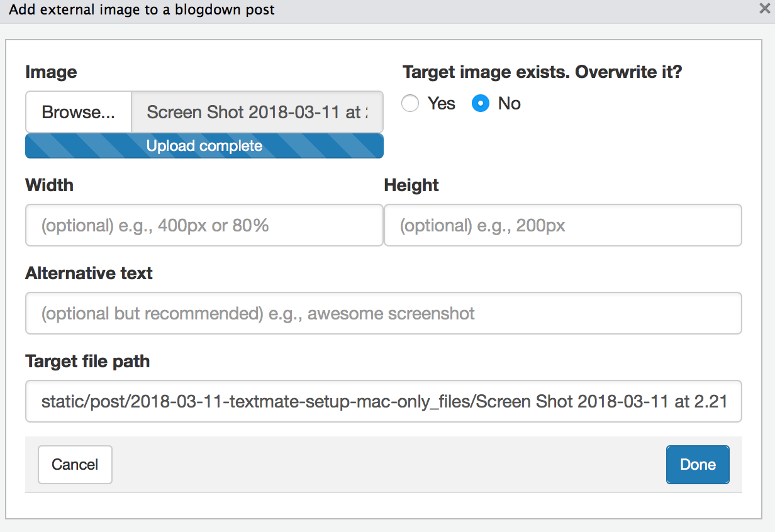Cancel adding the external image
Viewport: 775px width, 532px height.
coord(75,464)
